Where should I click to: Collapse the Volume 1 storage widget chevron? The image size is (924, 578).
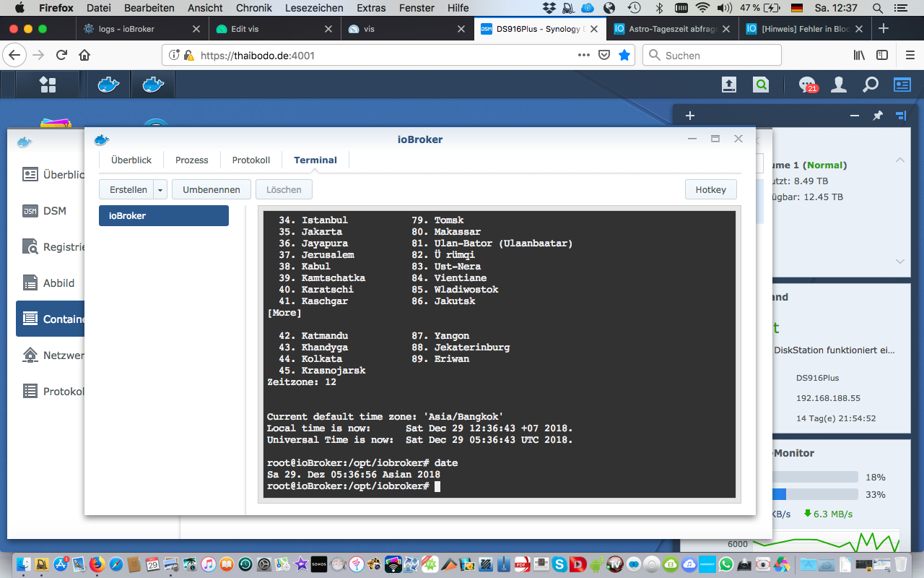(900, 160)
